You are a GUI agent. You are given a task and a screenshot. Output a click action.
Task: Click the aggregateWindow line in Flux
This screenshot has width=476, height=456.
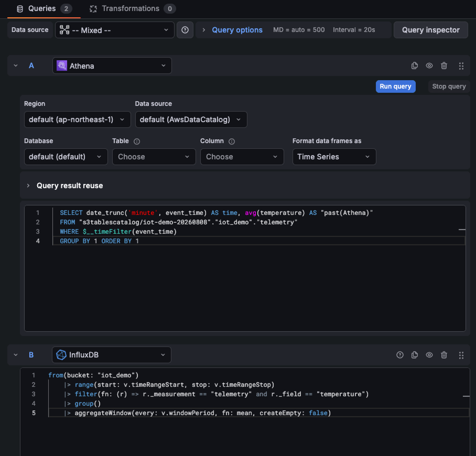[x=198, y=413]
